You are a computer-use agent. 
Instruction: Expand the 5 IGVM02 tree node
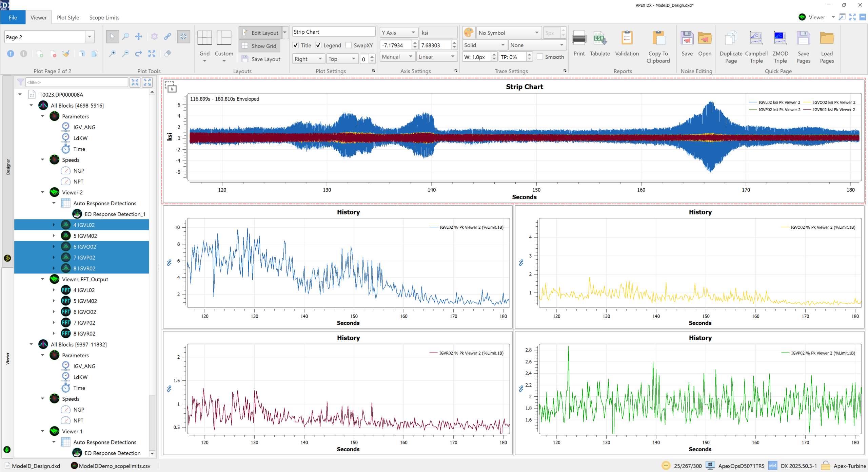pyautogui.click(x=54, y=235)
